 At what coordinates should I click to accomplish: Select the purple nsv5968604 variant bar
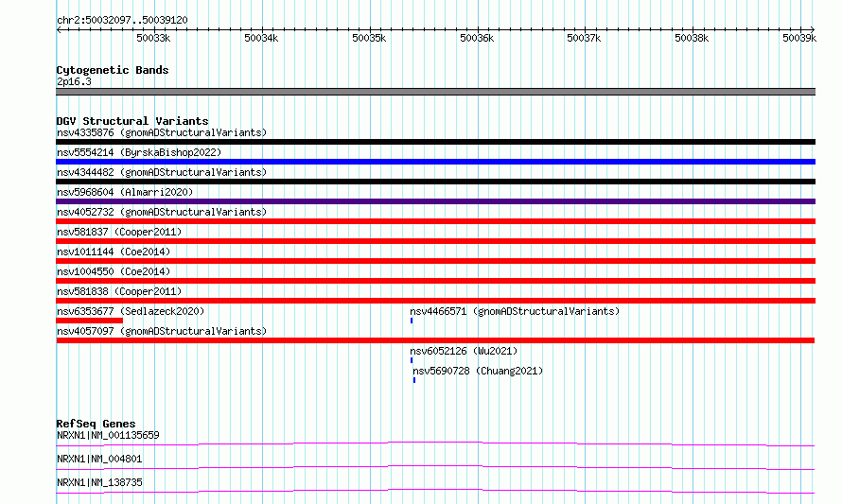(435, 201)
